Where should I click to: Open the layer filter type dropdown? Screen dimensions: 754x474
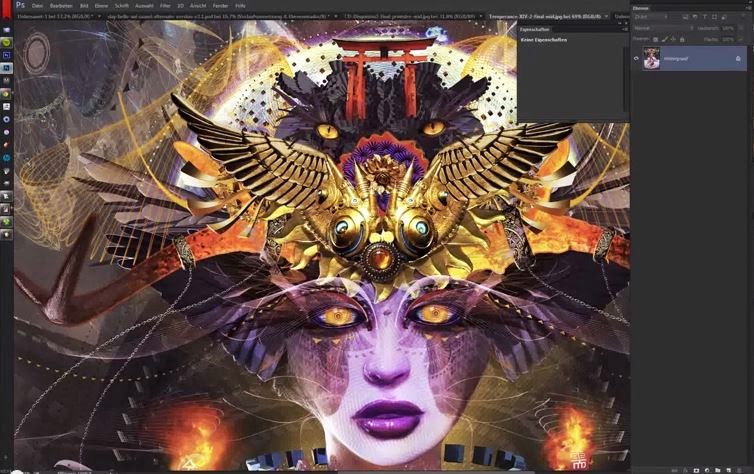point(651,17)
